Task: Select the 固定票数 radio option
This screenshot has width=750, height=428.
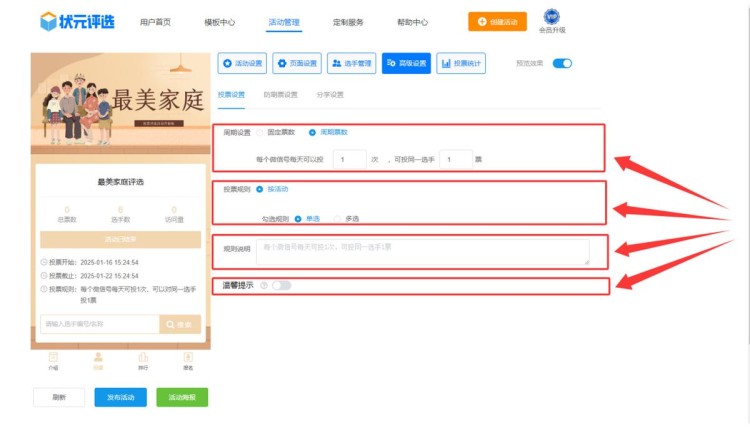Action: pos(261,132)
